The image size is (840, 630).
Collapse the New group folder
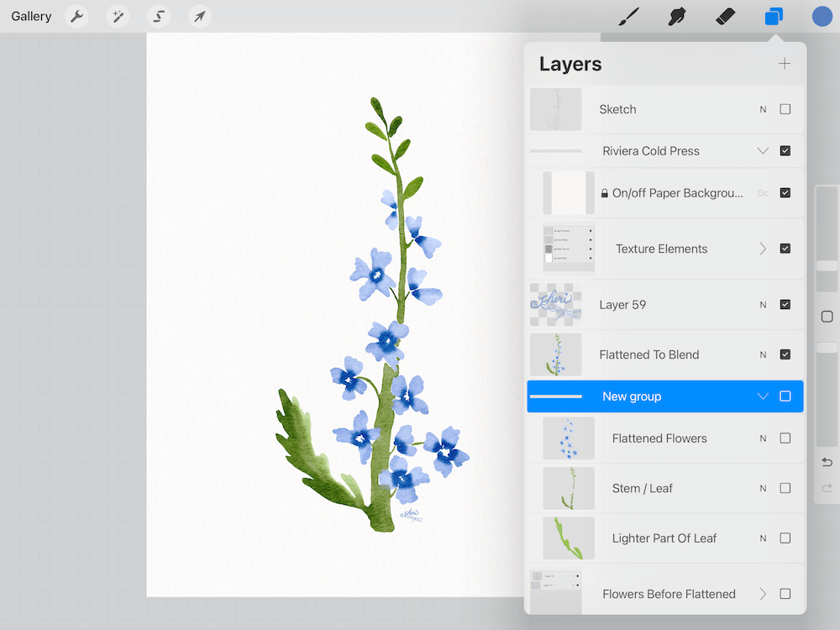[x=763, y=396]
